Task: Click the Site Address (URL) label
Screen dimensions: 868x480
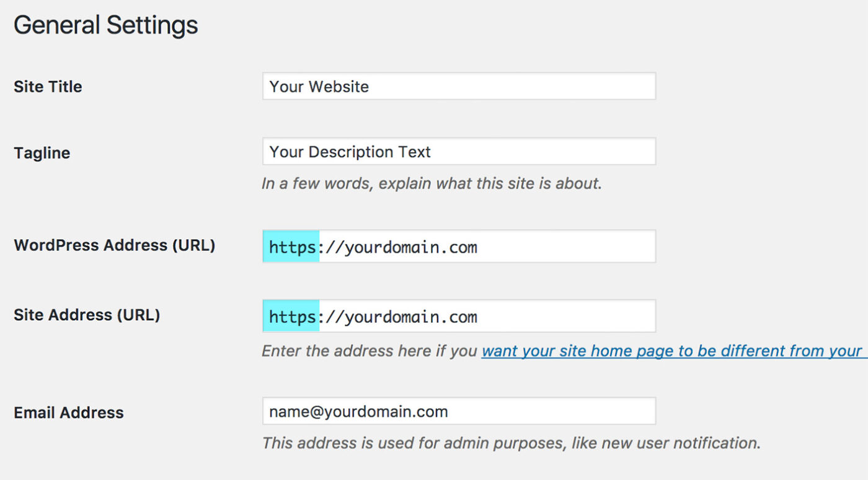Action: (87, 315)
